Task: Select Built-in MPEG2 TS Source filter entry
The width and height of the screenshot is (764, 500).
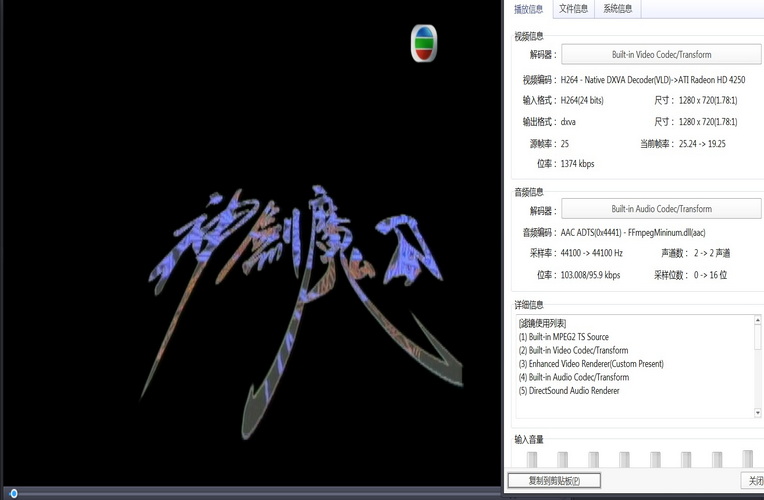Action: click(x=563, y=337)
